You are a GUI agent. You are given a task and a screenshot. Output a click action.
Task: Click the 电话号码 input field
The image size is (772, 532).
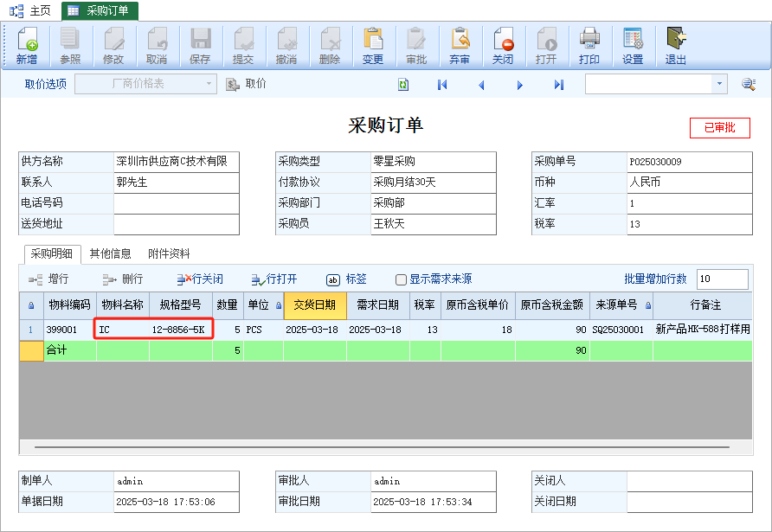coord(177,202)
